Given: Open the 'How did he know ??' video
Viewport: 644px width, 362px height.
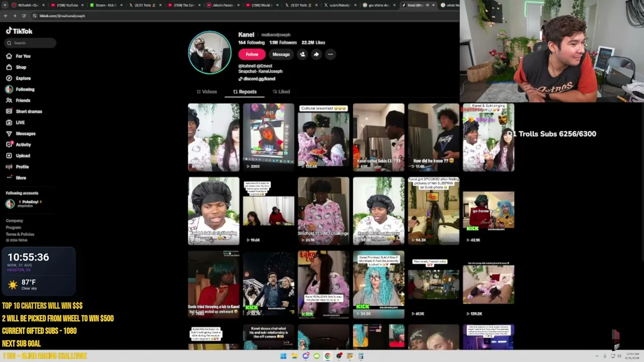Looking at the screenshot, I should click(x=433, y=137).
